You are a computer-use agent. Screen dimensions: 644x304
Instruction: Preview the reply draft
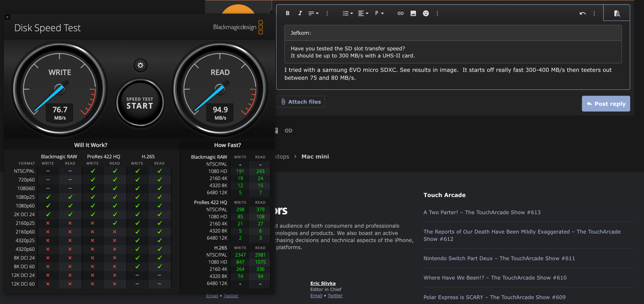tap(617, 13)
